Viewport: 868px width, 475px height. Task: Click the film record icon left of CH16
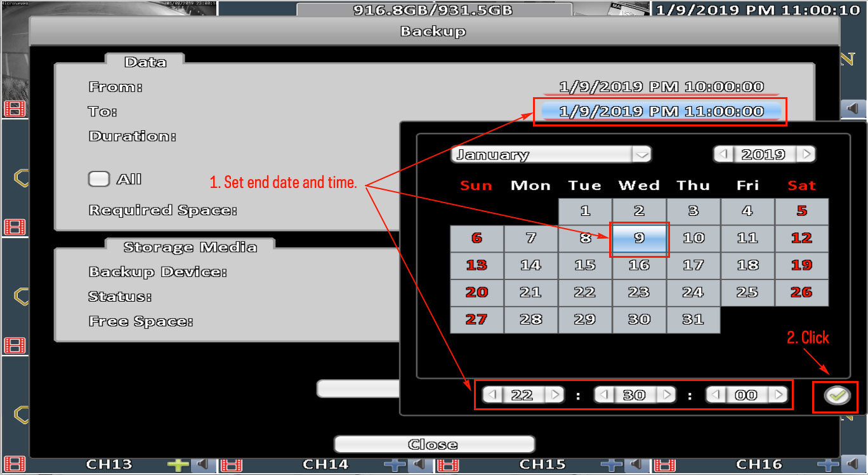coord(664,465)
